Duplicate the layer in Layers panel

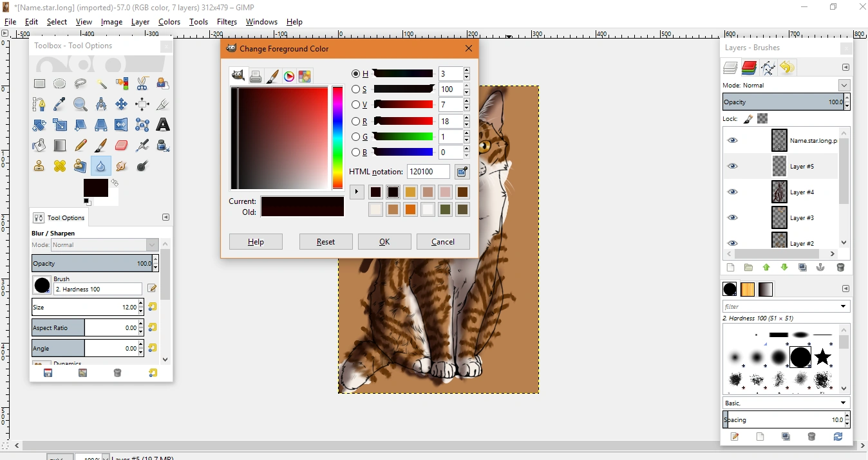(x=802, y=268)
